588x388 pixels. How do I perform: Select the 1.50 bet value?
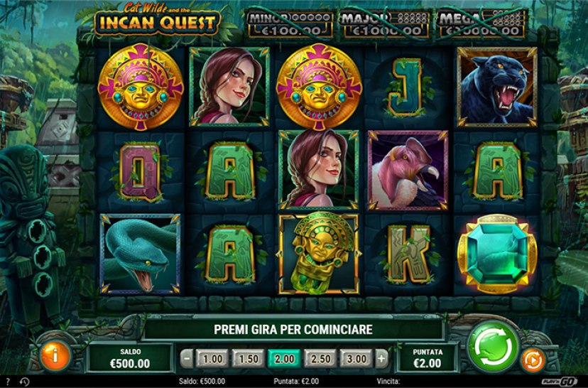tap(249, 359)
